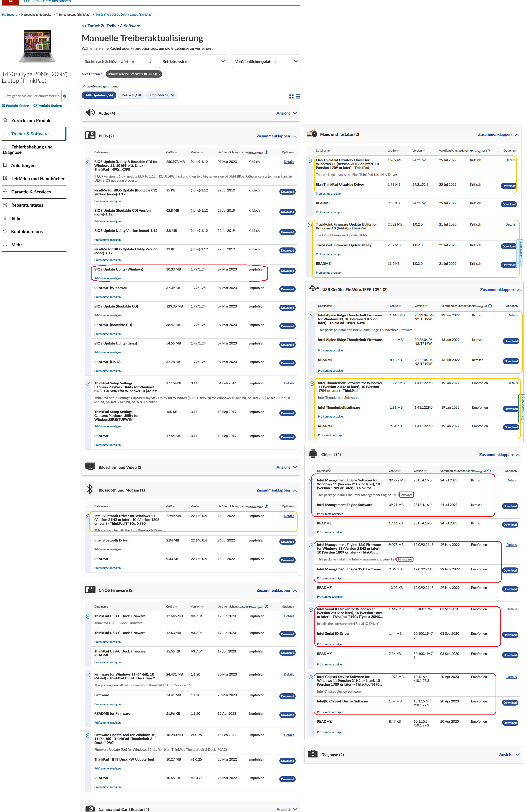Click the Bluetooth und Modem icon
This screenshot has width=527, height=812.
[x=90, y=489]
